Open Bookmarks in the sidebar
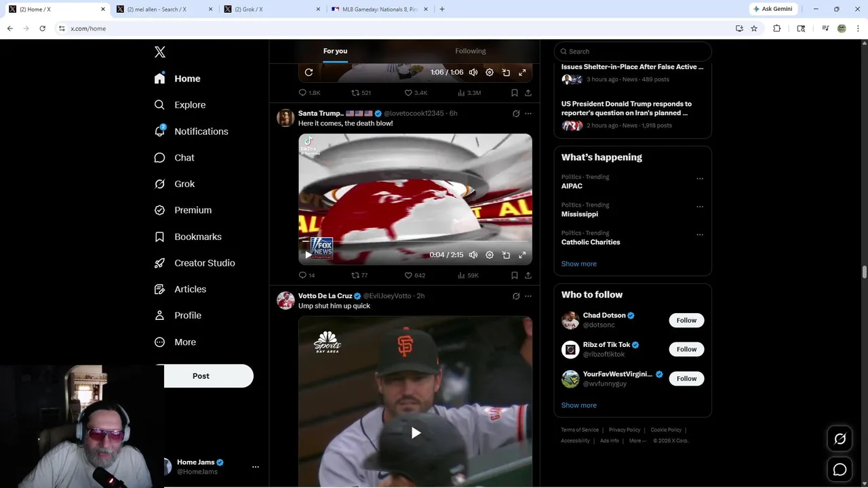This screenshot has height=488, width=868. pyautogui.click(x=188, y=237)
